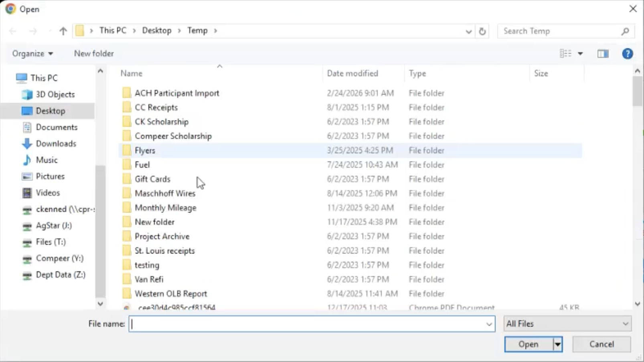Expand the address bar history dropdown
This screenshot has width=644, height=362.
468,31
